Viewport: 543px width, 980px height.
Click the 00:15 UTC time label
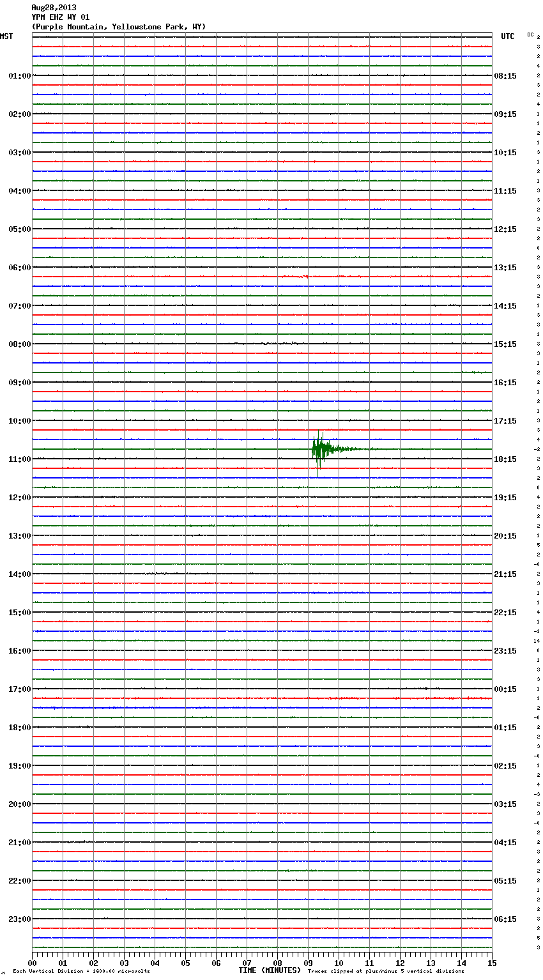click(505, 689)
